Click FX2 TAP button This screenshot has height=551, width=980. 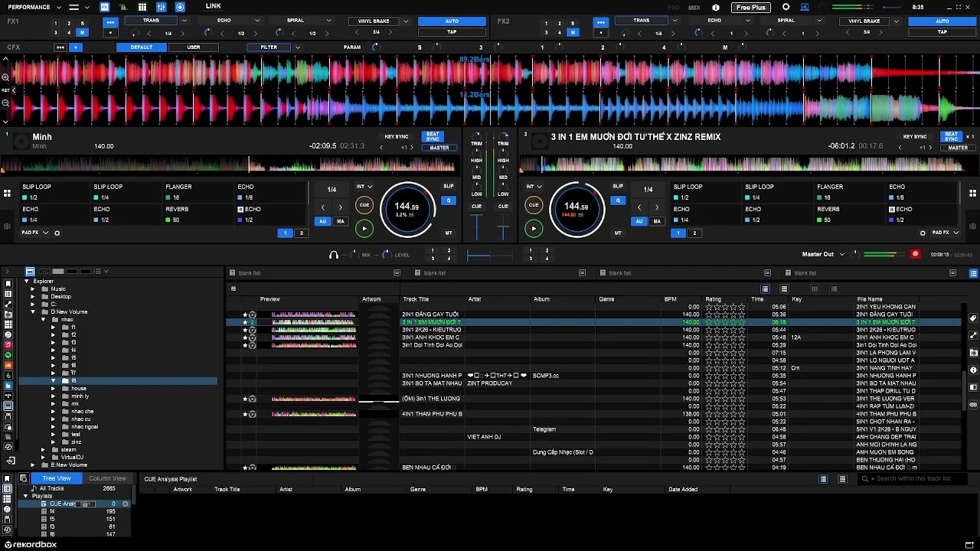pos(942,32)
